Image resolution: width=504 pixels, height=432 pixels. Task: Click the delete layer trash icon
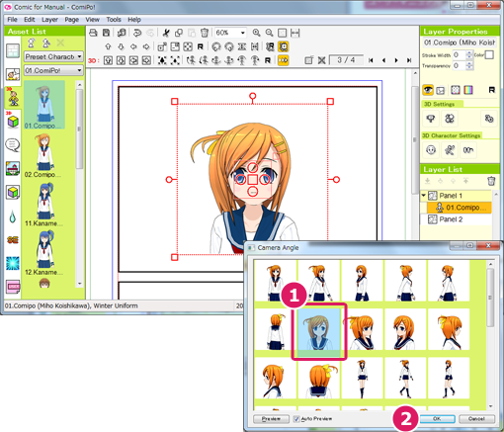click(491, 181)
